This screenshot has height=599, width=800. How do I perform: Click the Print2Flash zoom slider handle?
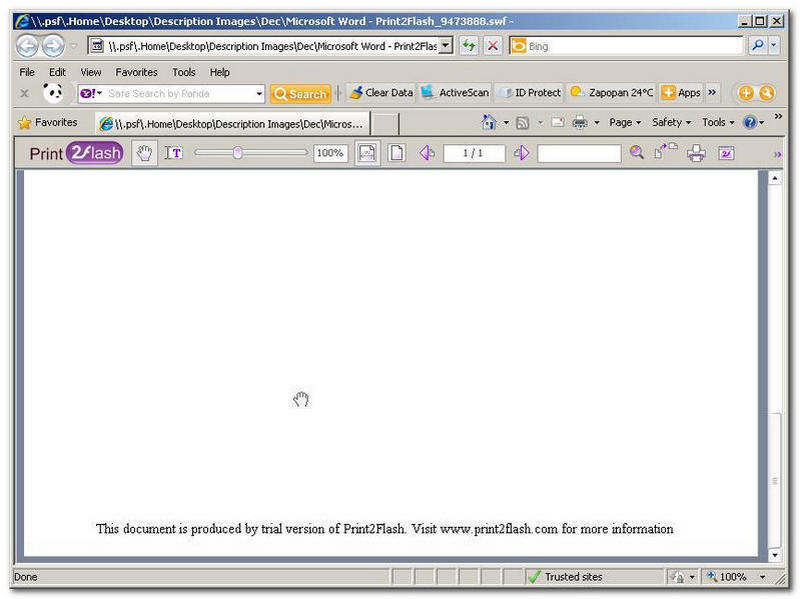[x=237, y=153]
